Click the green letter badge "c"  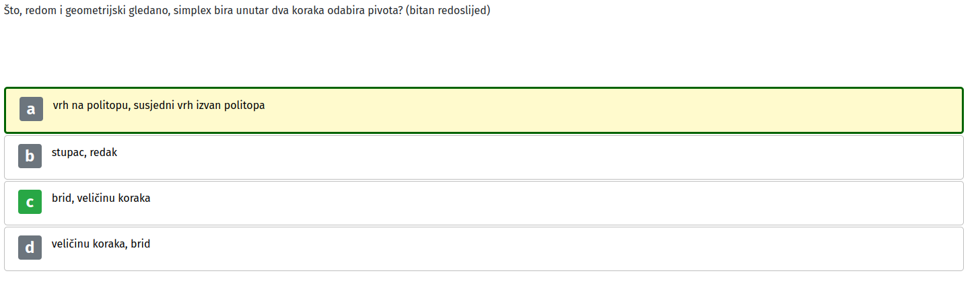pyautogui.click(x=30, y=202)
